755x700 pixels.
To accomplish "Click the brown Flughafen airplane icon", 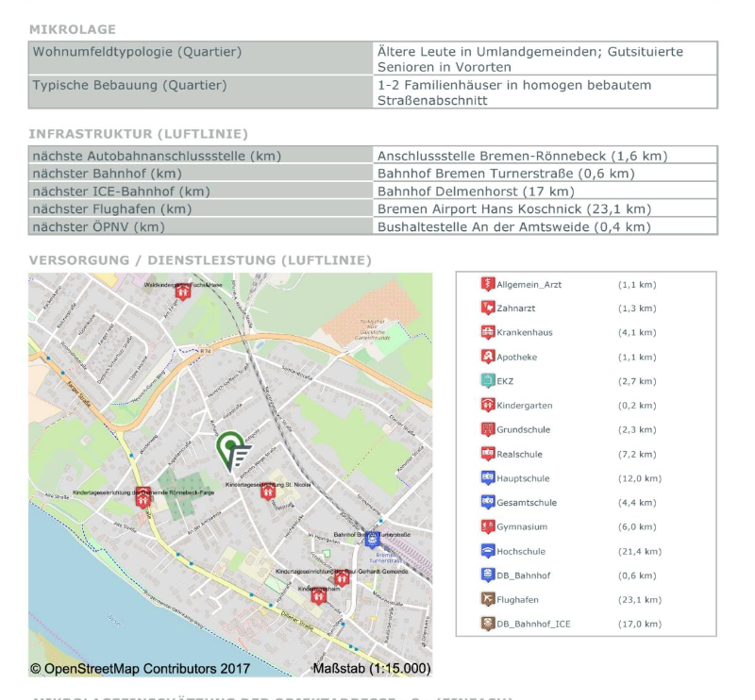I will [487, 599].
